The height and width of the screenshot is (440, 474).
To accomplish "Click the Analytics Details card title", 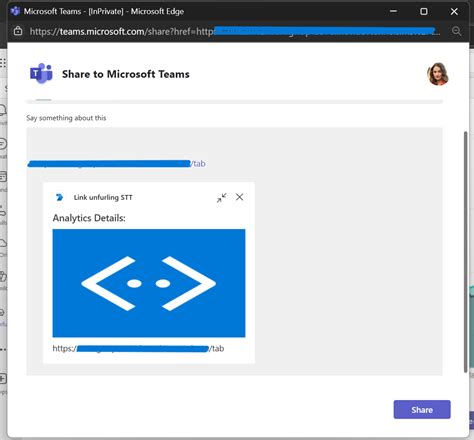I will [89, 218].
